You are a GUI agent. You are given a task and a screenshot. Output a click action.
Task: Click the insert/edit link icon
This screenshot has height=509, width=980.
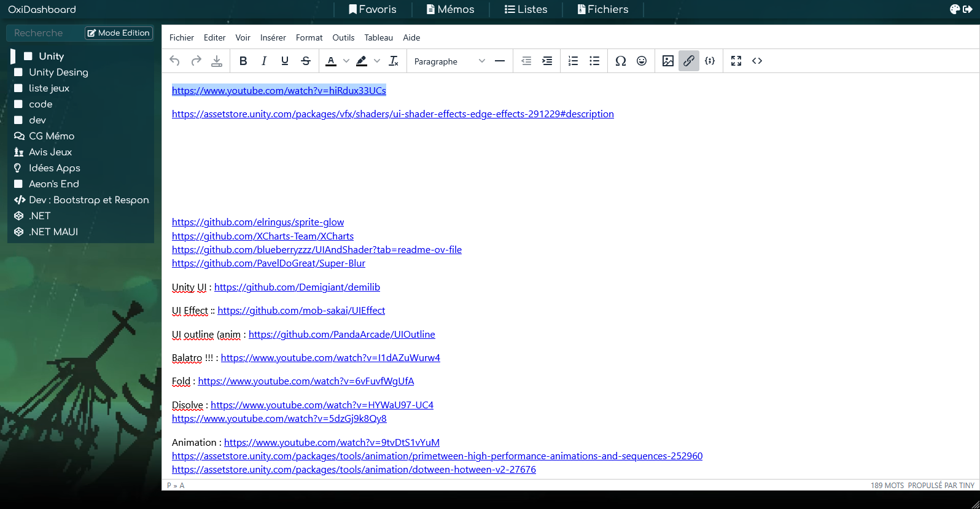[x=689, y=61]
